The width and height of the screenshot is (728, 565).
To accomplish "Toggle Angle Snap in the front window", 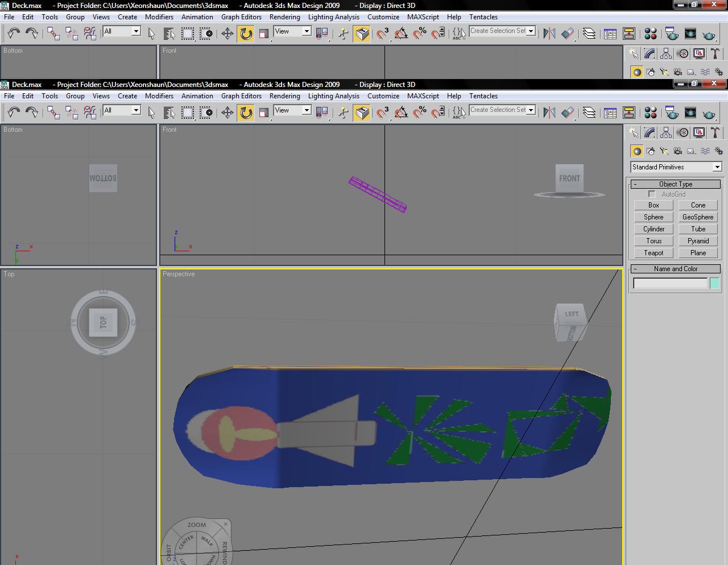I will point(401,113).
